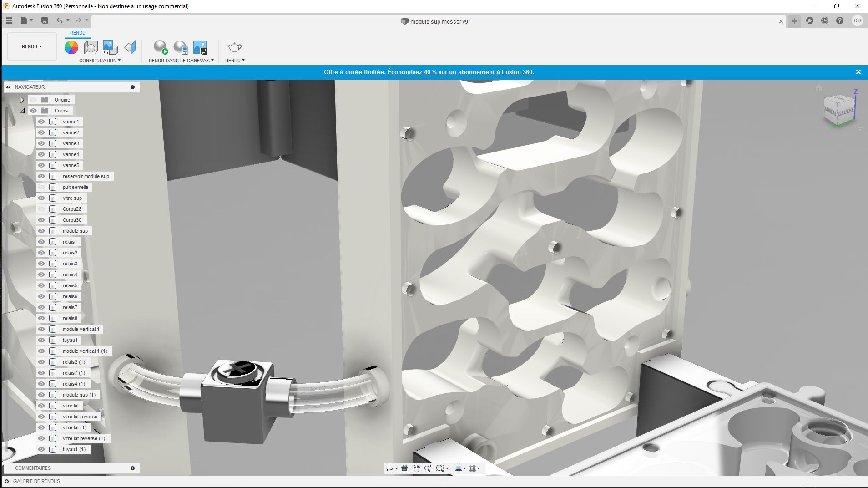Click the Scene Settings icon
Image resolution: width=868 pixels, height=488 pixels.
click(91, 47)
